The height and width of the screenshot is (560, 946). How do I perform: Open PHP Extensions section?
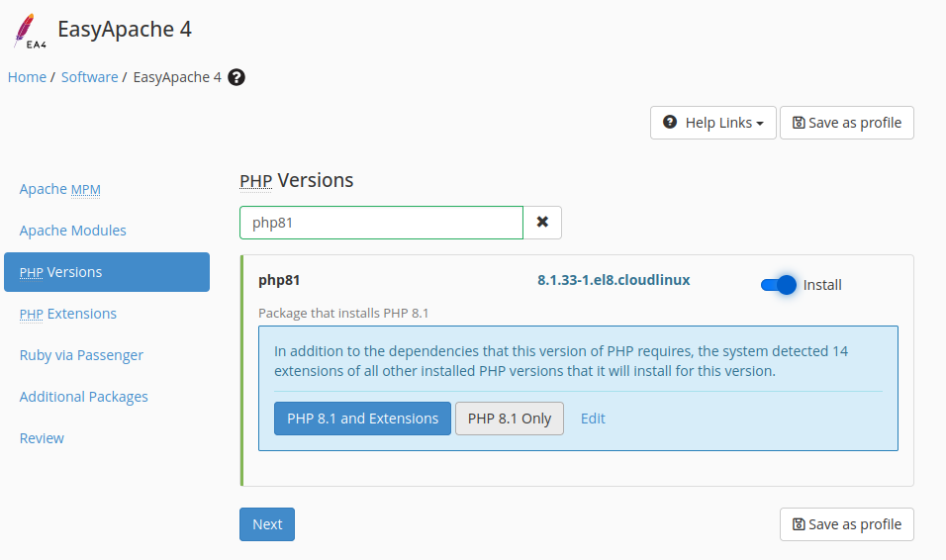pyautogui.click(x=68, y=314)
